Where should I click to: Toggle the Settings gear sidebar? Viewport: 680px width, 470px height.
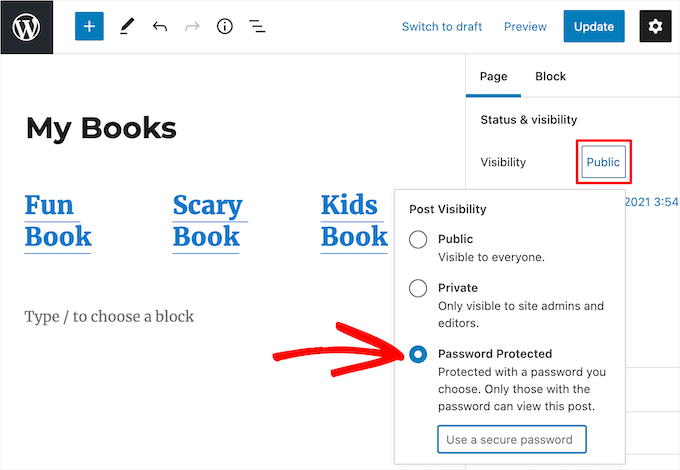(655, 27)
